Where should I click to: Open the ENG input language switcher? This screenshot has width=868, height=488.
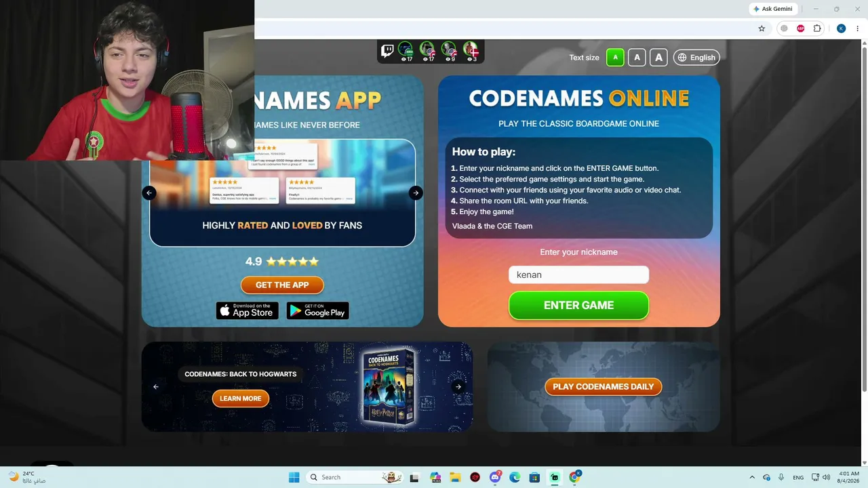(x=798, y=477)
